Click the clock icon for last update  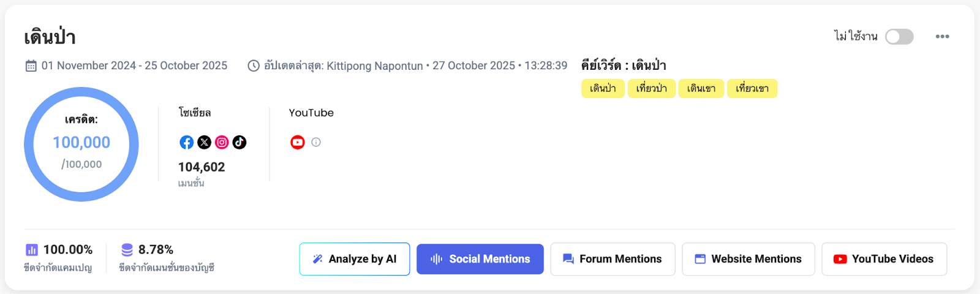(x=254, y=66)
